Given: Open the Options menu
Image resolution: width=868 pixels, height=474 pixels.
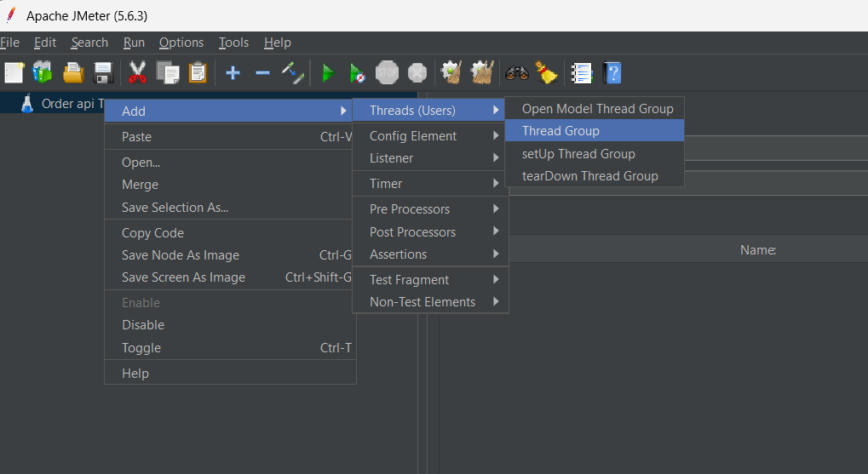Looking at the screenshot, I should pos(181,43).
